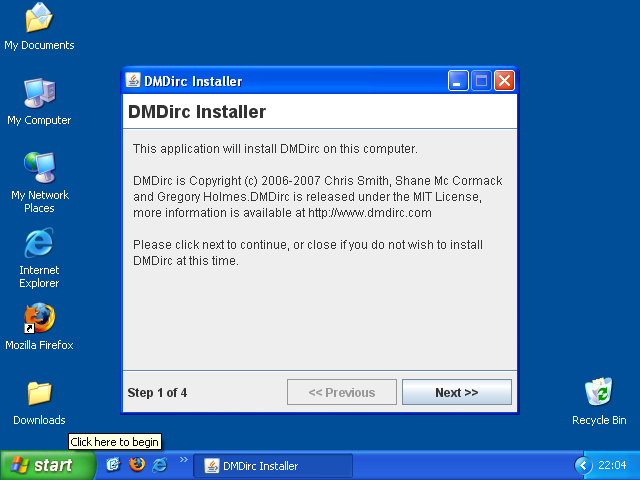The width and height of the screenshot is (640, 480).
Task: Select the Recycle Bin icon
Action: coord(599,401)
